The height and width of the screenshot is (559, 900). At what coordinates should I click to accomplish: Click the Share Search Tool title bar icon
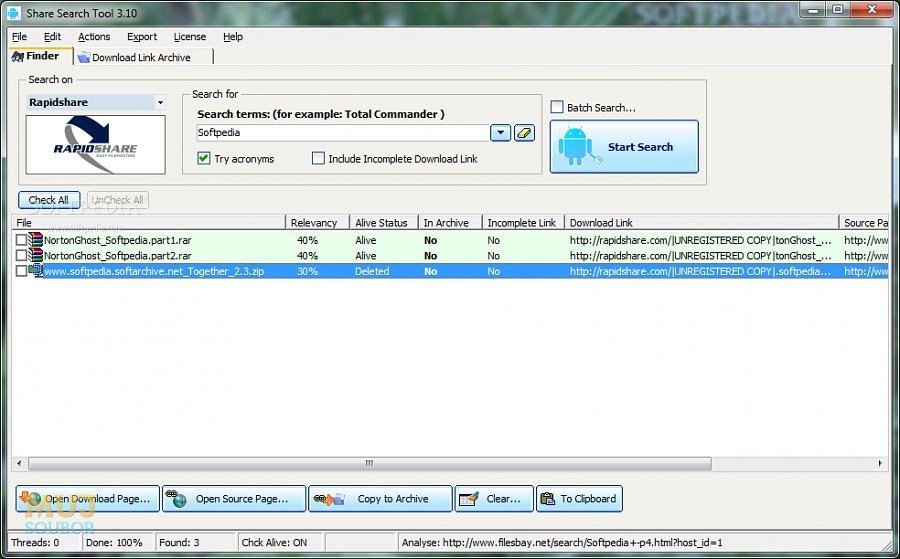(14, 13)
